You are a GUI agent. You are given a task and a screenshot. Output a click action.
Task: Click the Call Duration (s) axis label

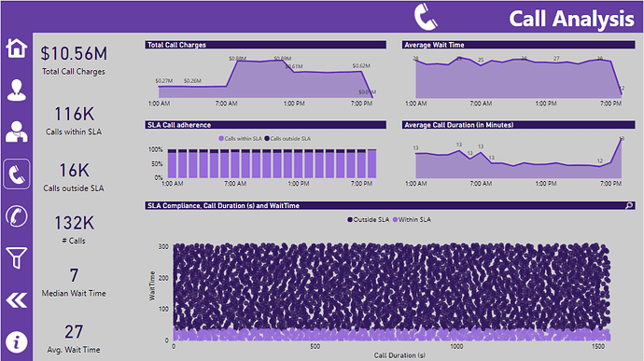[399, 355]
